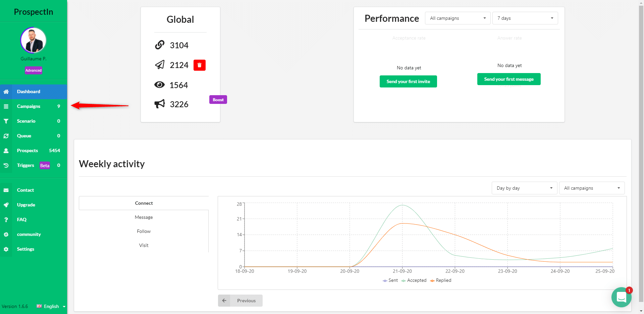Viewport: 644px width, 314px height.
Task: Click the community icon in sidebar
Action: pos(6,234)
